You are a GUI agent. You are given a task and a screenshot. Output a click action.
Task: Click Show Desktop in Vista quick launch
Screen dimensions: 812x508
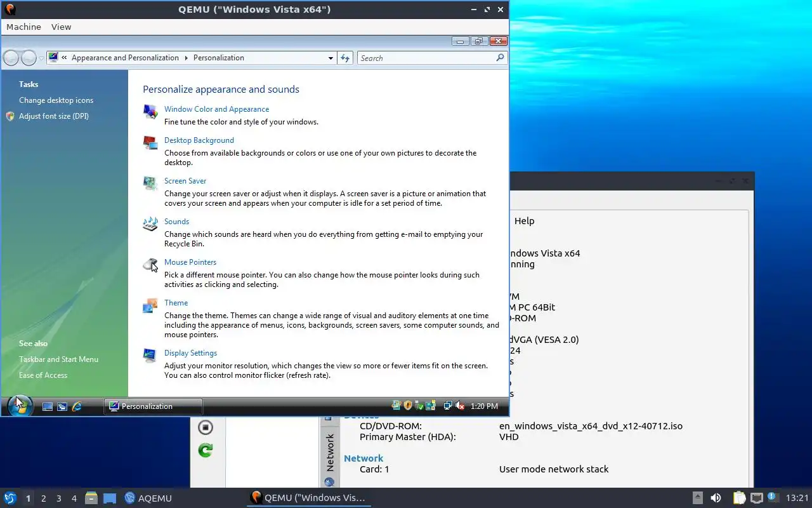pyautogui.click(x=48, y=406)
